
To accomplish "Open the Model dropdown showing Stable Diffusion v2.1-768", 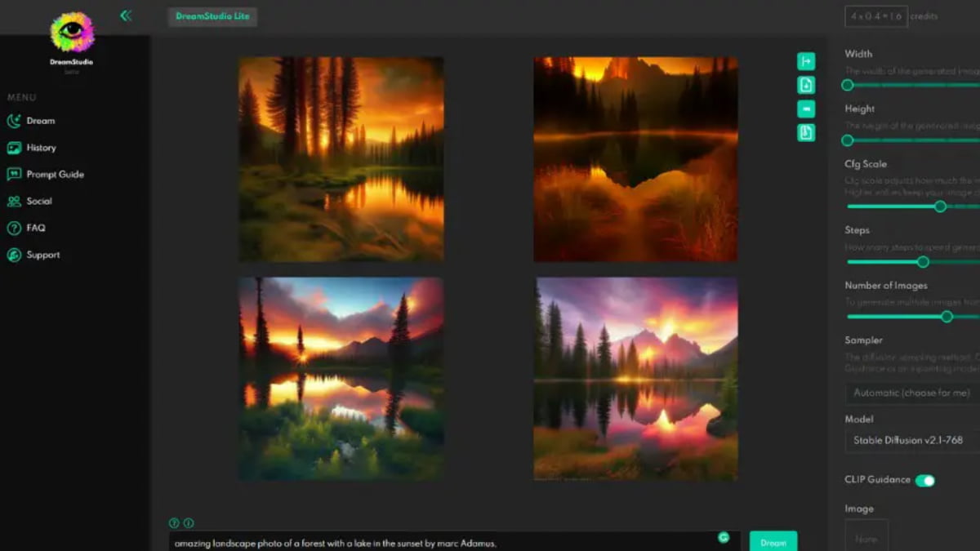I will pyautogui.click(x=911, y=440).
